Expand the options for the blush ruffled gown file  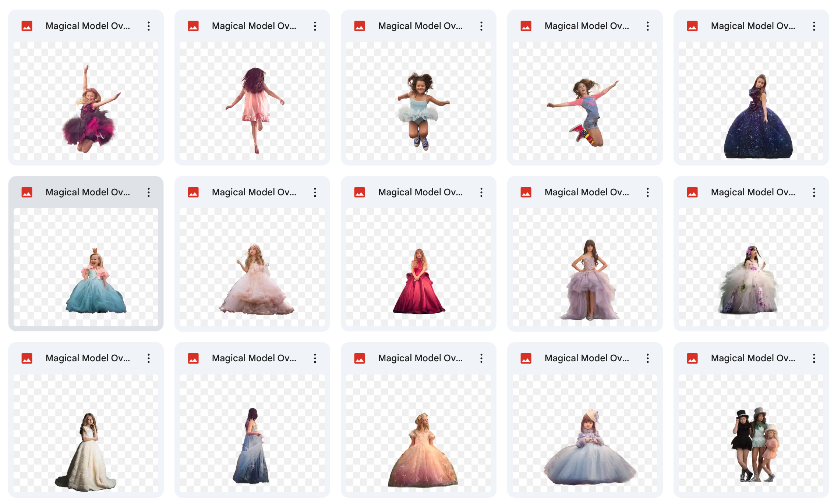[315, 192]
